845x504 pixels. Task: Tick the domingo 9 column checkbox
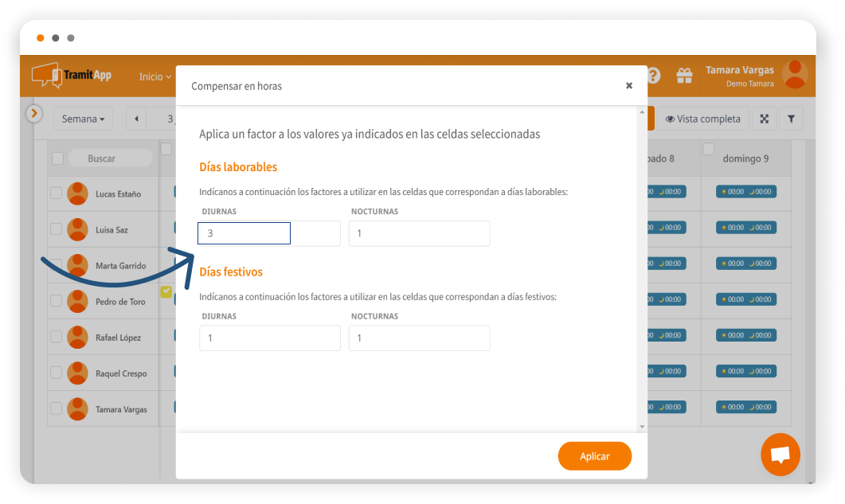pyautogui.click(x=709, y=148)
